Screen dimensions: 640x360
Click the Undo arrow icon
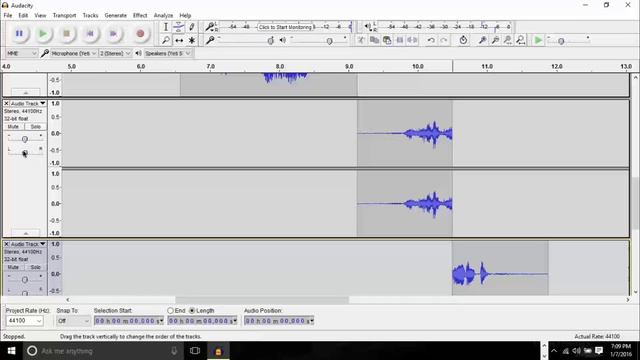431,40
